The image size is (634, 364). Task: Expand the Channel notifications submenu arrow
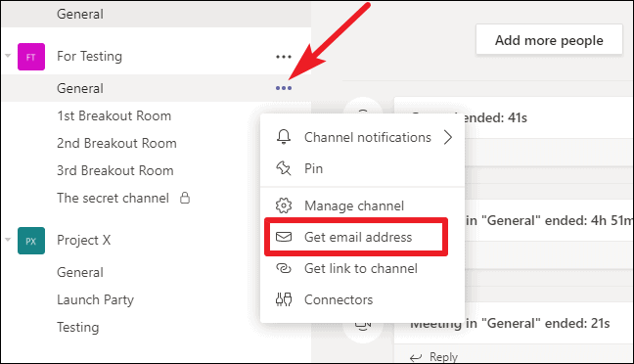pos(447,137)
